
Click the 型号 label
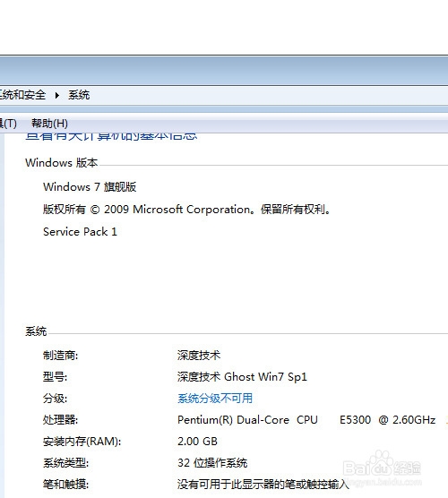[55, 377]
